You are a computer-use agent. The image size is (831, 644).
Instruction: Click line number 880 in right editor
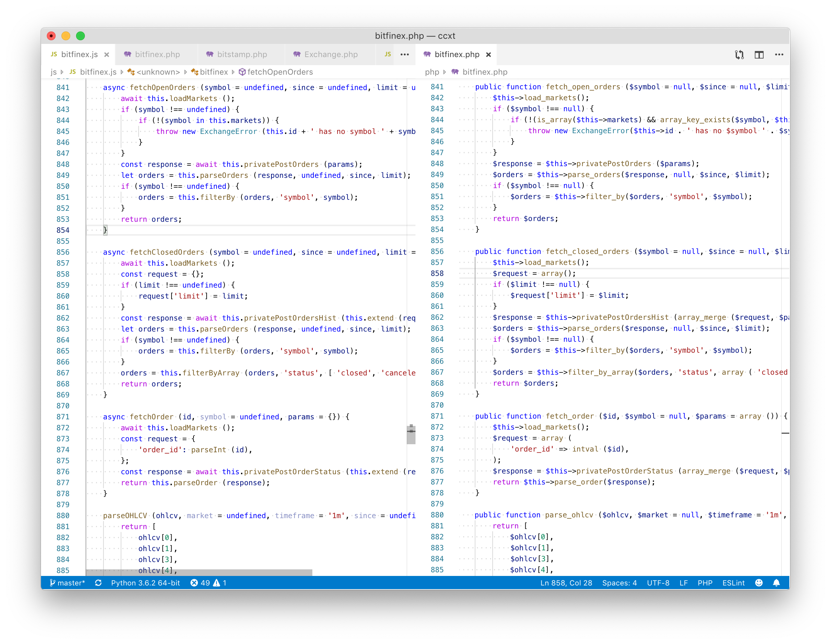click(x=437, y=514)
